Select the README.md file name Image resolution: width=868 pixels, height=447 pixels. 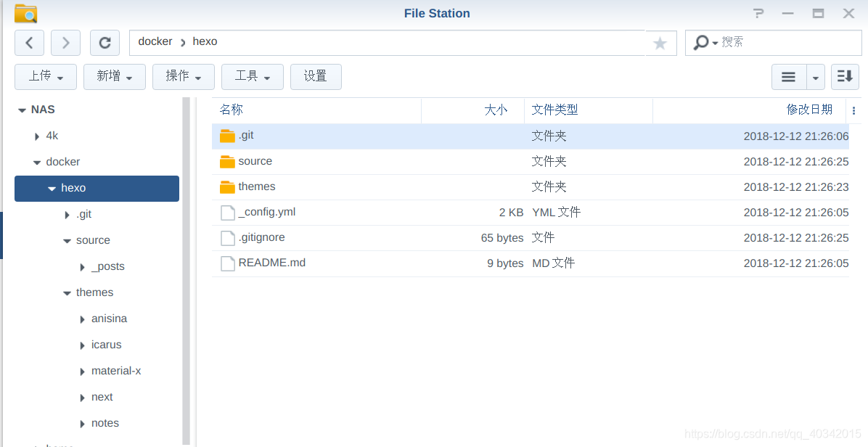coord(272,263)
